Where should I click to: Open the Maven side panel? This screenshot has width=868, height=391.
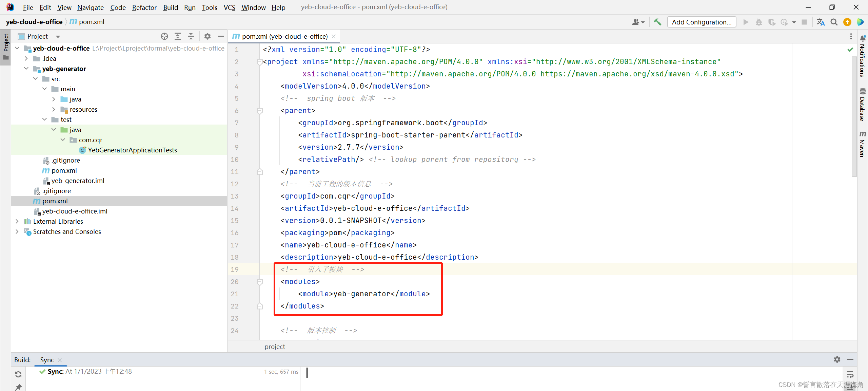pos(863,144)
